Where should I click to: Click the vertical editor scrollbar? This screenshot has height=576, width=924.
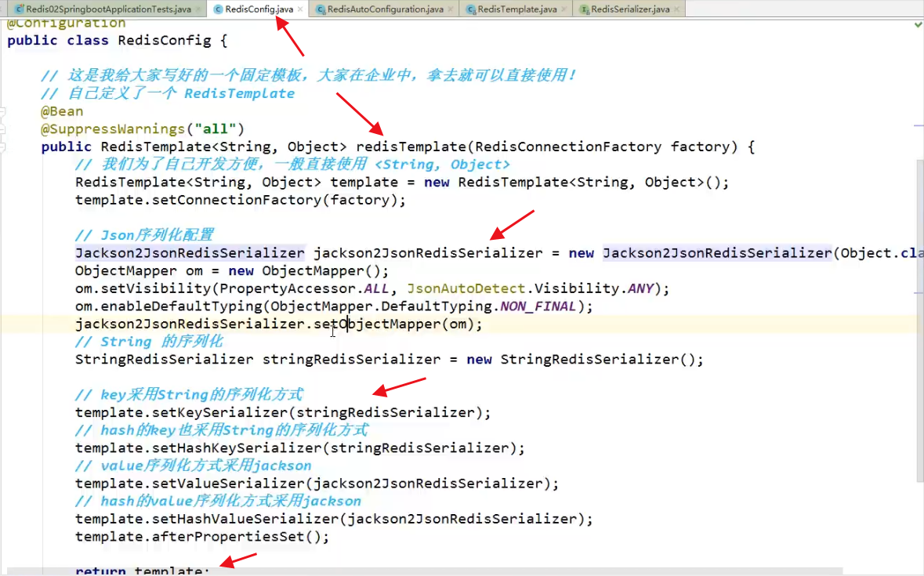tap(919, 321)
